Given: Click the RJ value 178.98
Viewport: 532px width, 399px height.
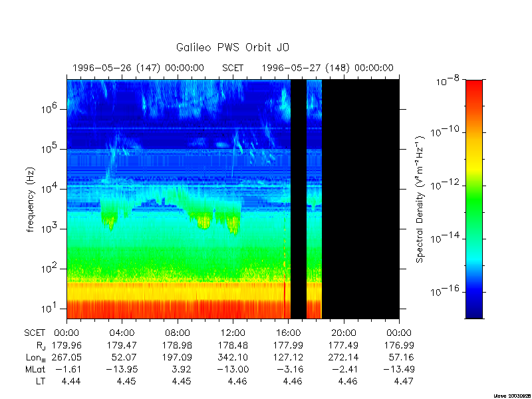Looking at the screenshot, I should pos(177,345).
